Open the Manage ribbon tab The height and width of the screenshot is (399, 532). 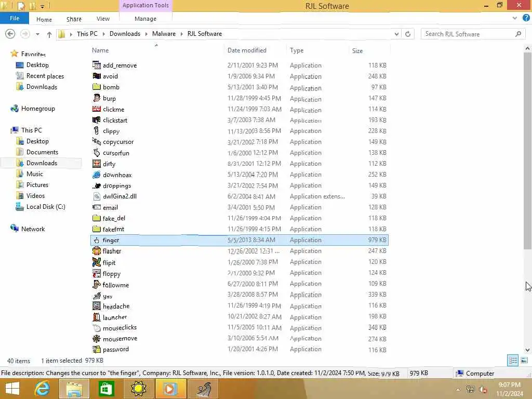pos(145,19)
